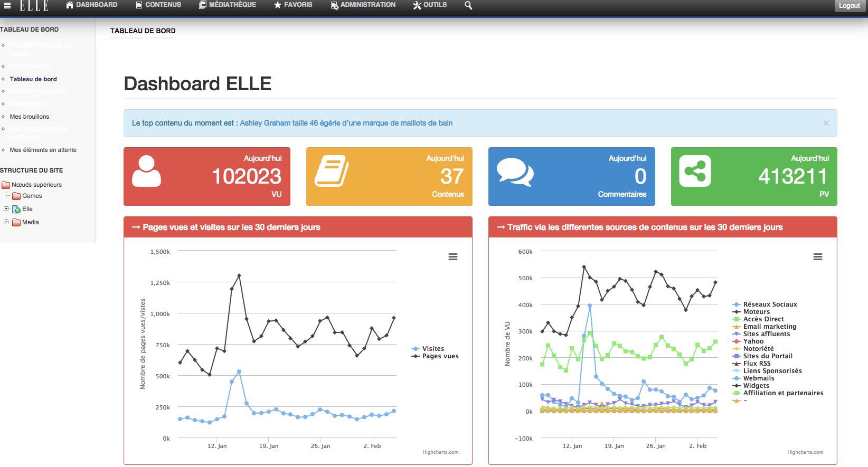Toggle the Liens Sponsorisés legend series
The image size is (868, 467).
pyautogui.click(x=767, y=371)
